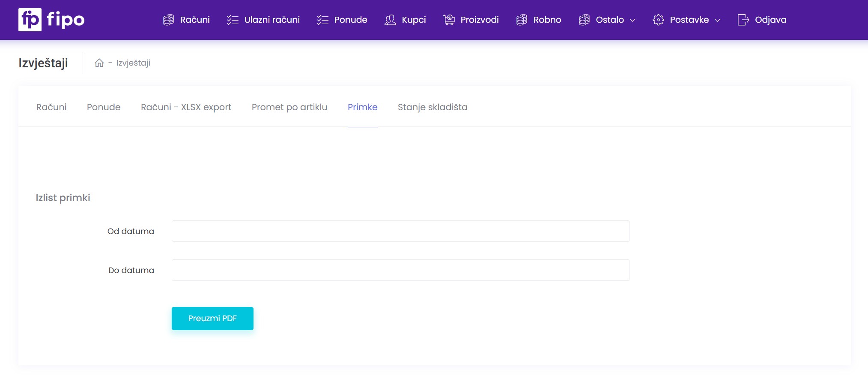Image resolution: width=868 pixels, height=376 pixels.
Task: Click the Kupci people icon
Action: [x=390, y=20]
